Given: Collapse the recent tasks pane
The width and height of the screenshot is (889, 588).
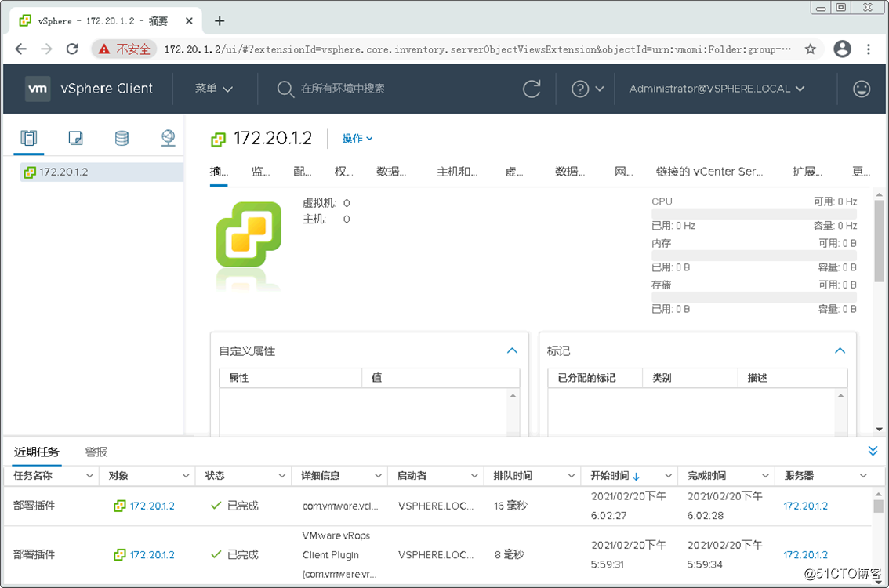Looking at the screenshot, I should (x=873, y=452).
